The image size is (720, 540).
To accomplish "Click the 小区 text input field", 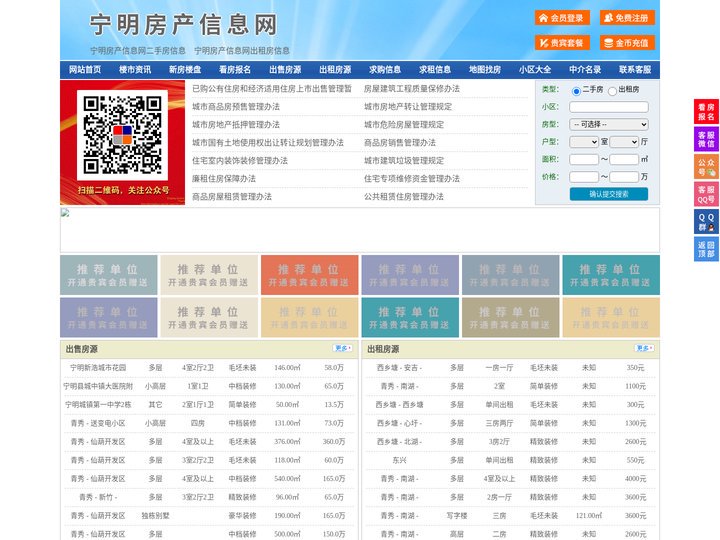I will 609,107.
